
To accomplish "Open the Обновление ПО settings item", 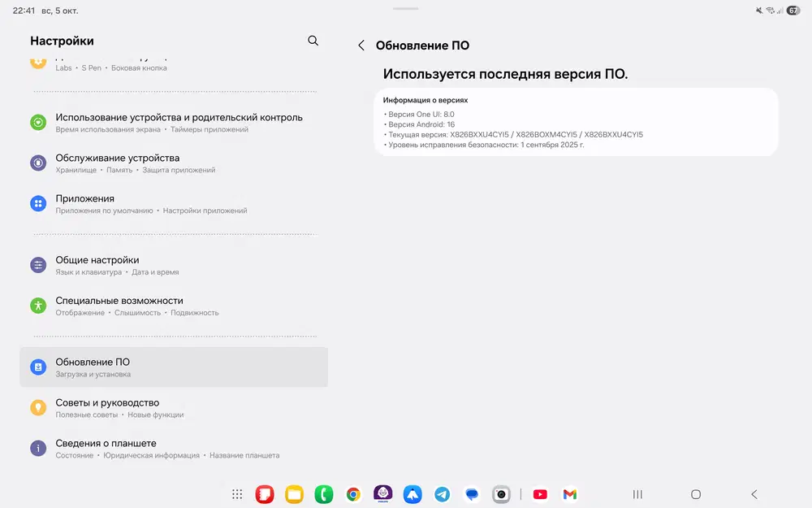I will coord(174,367).
